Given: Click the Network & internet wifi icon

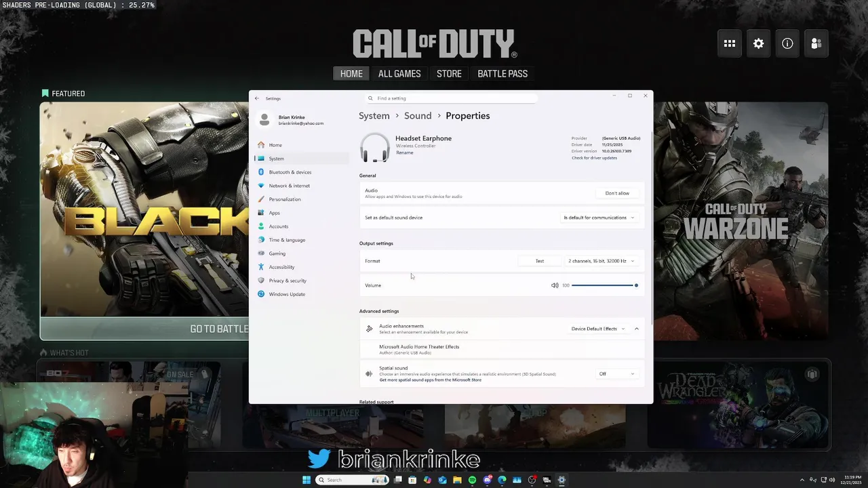Looking at the screenshot, I should point(261,186).
